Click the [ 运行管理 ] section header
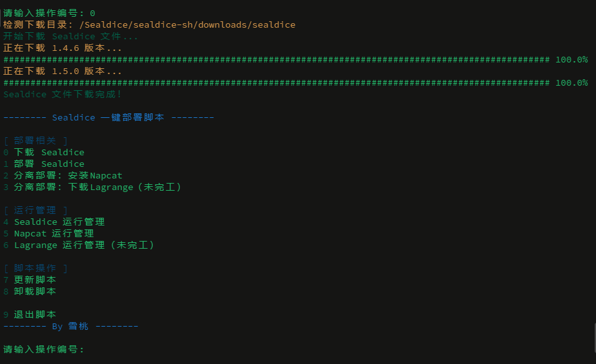 click(x=35, y=211)
